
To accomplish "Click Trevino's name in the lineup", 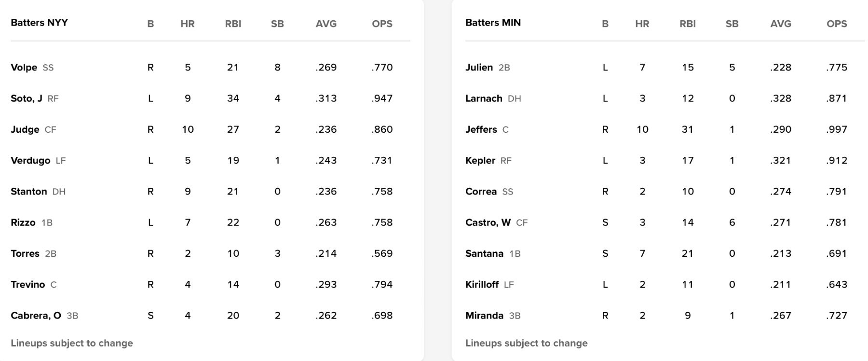I will pos(27,285).
